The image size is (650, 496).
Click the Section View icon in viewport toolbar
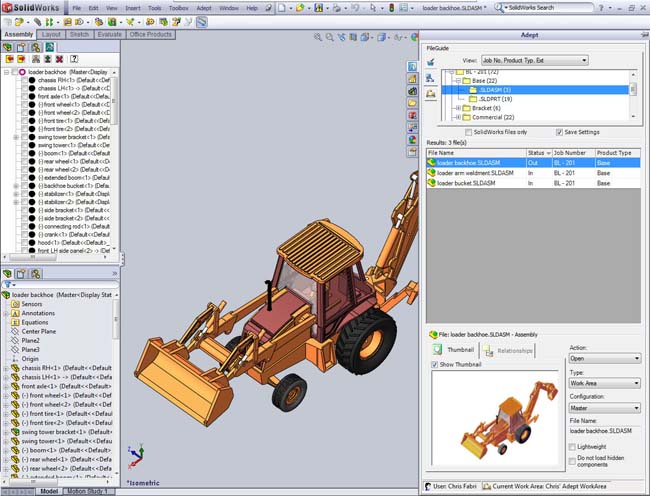(353, 37)
